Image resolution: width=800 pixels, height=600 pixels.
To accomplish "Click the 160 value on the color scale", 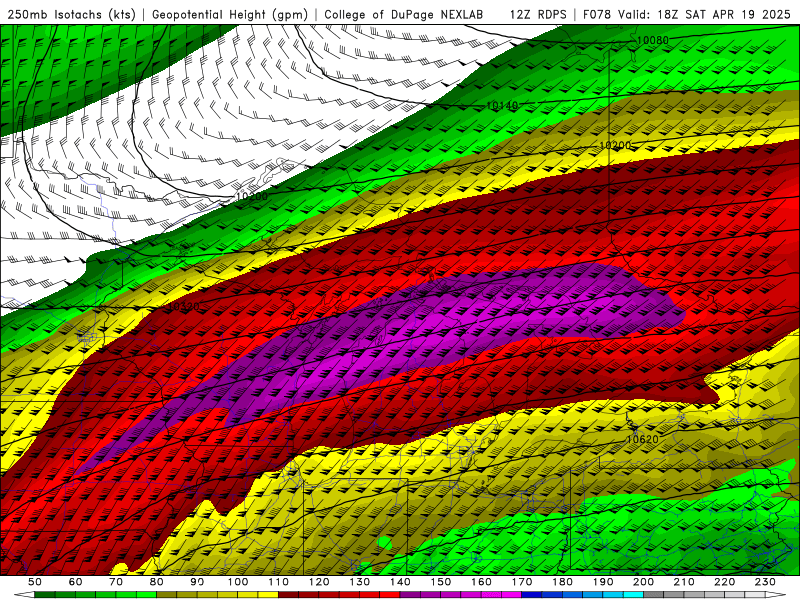I will 481,582.
